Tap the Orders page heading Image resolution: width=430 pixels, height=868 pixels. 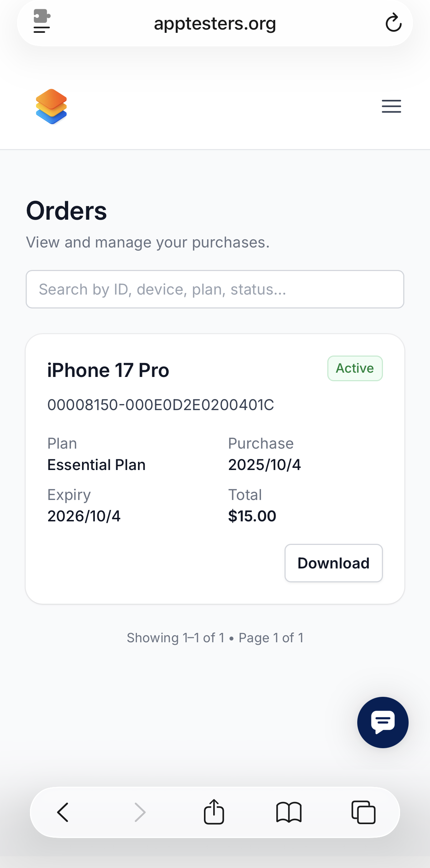click(x=67, y=211)
